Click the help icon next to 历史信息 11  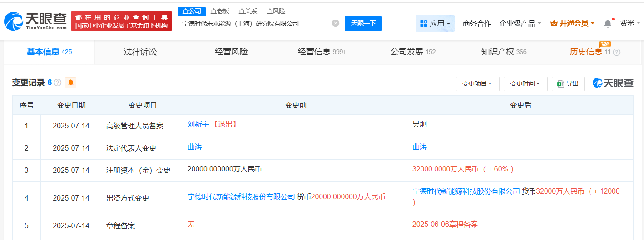pos(616,52)
